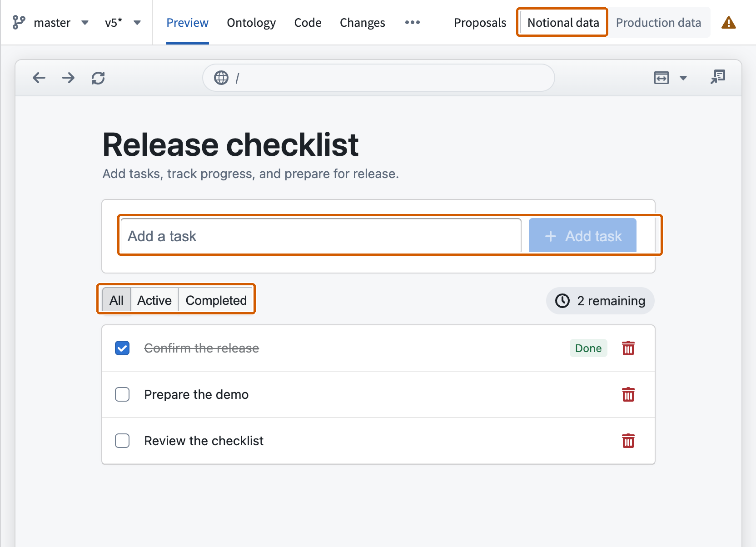Expand the preview width options arrow
The width and height of the screenshot is (756, 547).
click(x=683, y=78)
